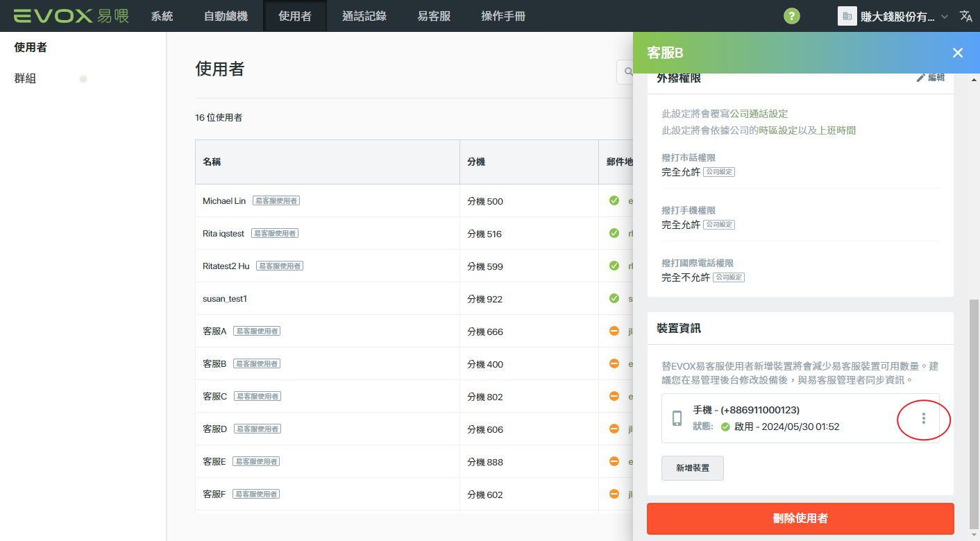Viewport: 980px width, 541px height.
Task: Close the 客服B side panel
Action: [x=958, y=53]
